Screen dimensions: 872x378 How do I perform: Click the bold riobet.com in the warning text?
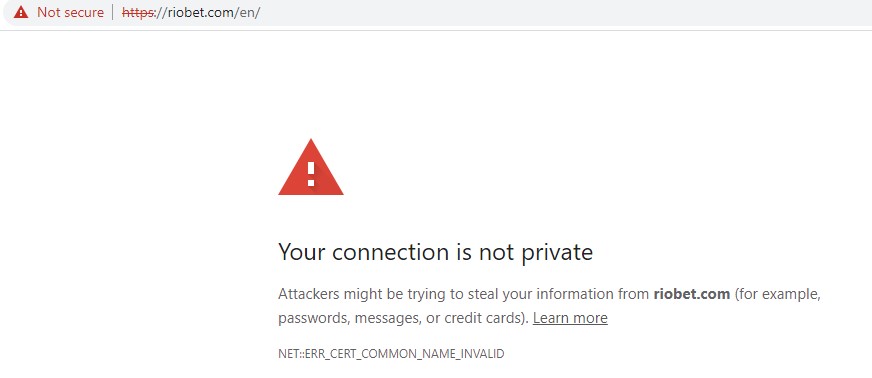pos(692,294)
